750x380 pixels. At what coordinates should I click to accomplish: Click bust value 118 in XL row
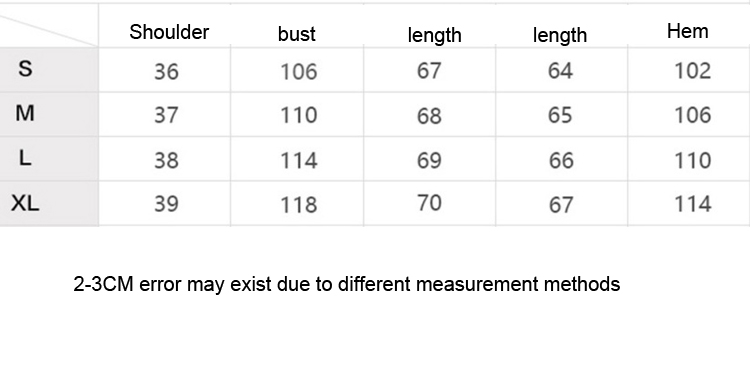[x=298, y=205]
